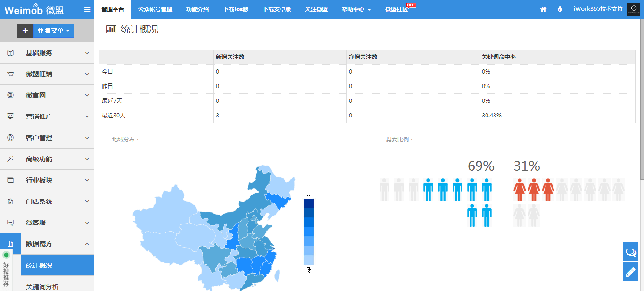Click the pencil edit icon on right edge
The image size is (644, 291).
(x=630, y=272)
